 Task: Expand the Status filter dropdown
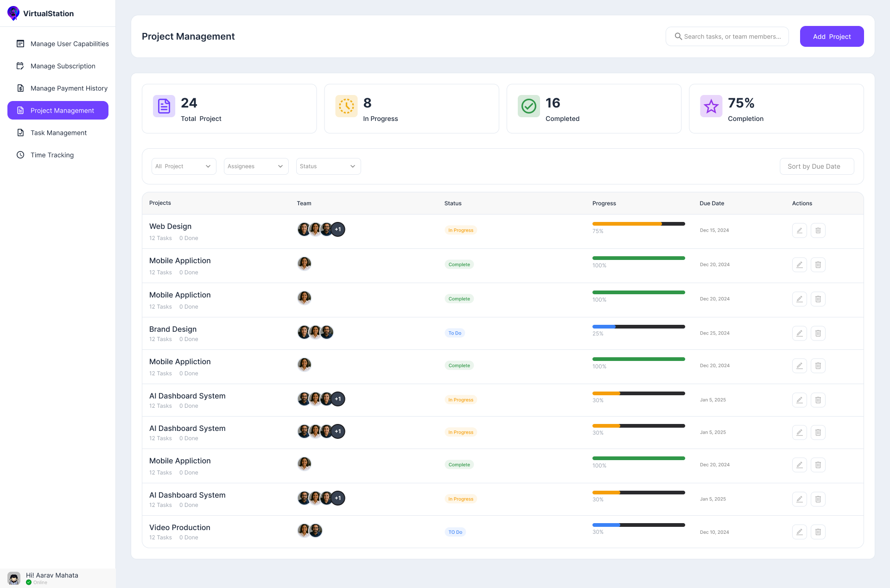328,166
